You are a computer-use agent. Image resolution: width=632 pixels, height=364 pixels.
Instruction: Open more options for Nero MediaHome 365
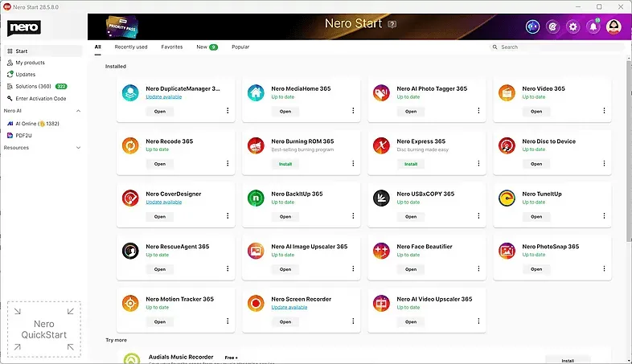pyautogui.click(x=353, y=110)
